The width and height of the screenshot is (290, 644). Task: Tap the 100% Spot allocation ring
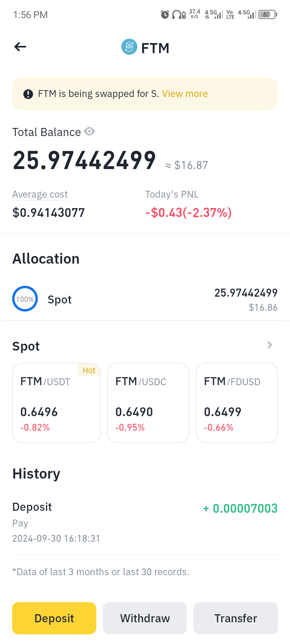pyautogui.click(x=25, y=299)
